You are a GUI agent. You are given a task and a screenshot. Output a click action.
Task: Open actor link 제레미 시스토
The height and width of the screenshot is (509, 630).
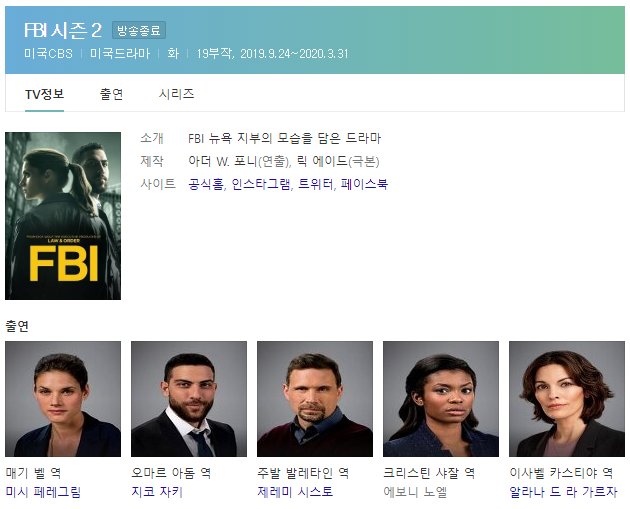[x=295, y=492]
